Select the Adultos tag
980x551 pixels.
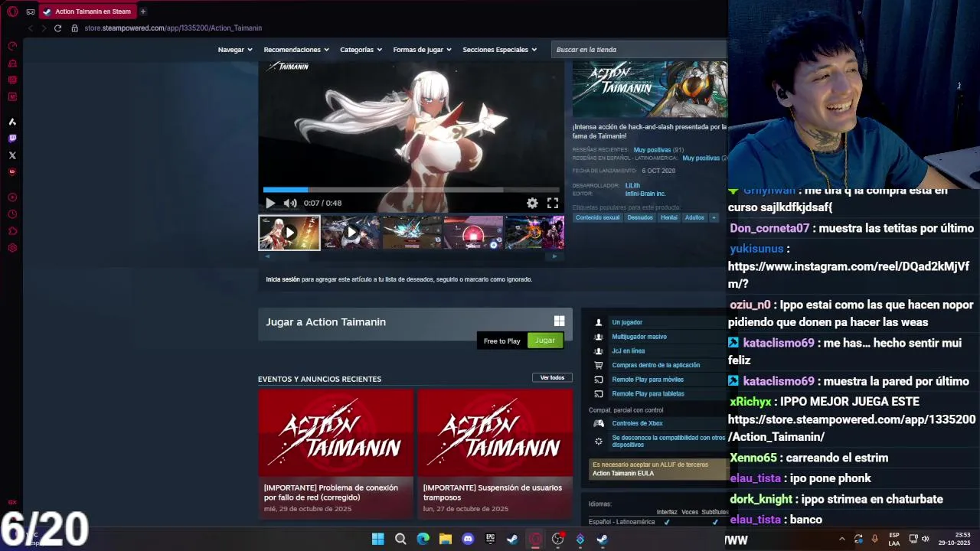pyautogui.click(x=694, y=217)
